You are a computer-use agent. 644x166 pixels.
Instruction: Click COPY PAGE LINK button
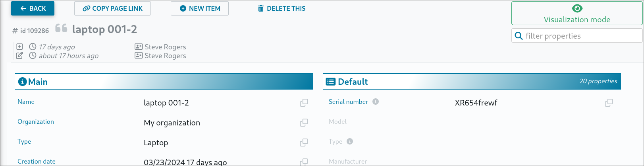click(x=112, y=8)
